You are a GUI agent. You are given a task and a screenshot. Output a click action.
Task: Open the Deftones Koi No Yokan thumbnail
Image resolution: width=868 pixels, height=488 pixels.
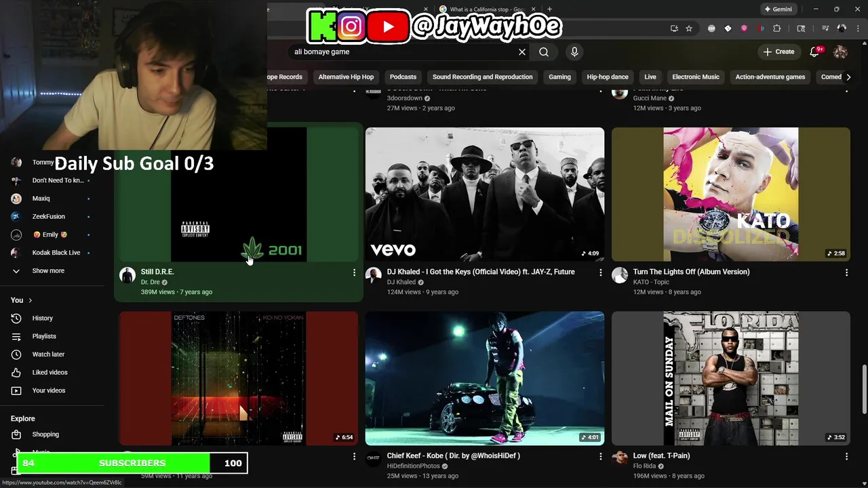tap(239, 378)
